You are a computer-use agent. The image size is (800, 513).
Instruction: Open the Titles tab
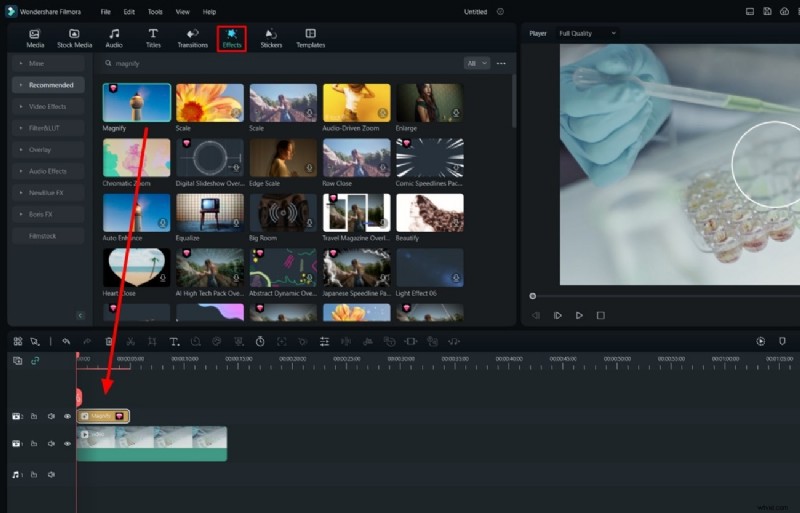pos(153,38)
